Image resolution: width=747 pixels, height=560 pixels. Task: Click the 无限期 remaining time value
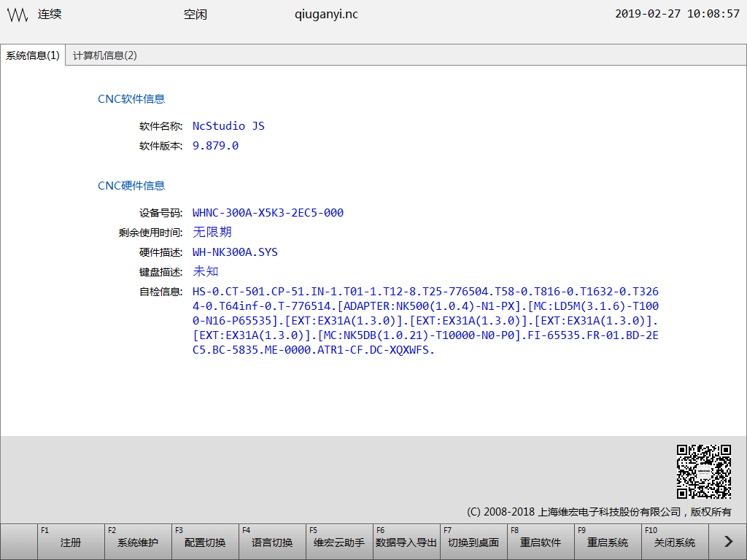[x=212, y=233]
